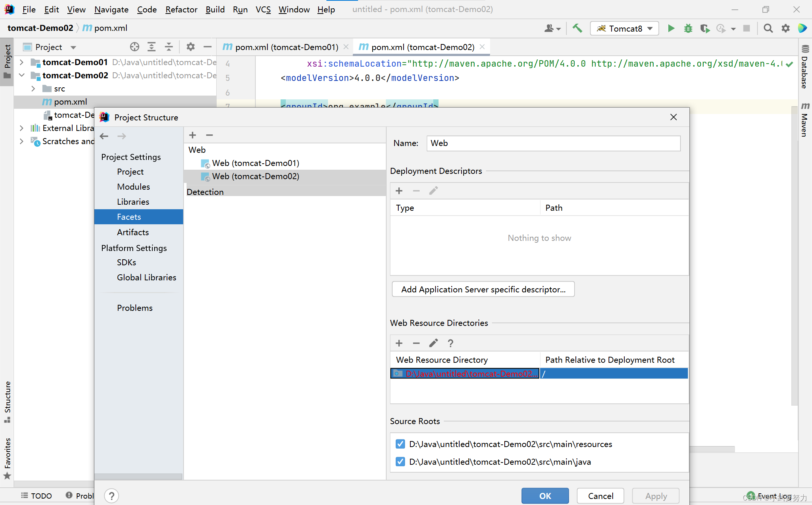Switch to pom.xml (tomcat-Demo01) tab

click(x=286, y=47)
